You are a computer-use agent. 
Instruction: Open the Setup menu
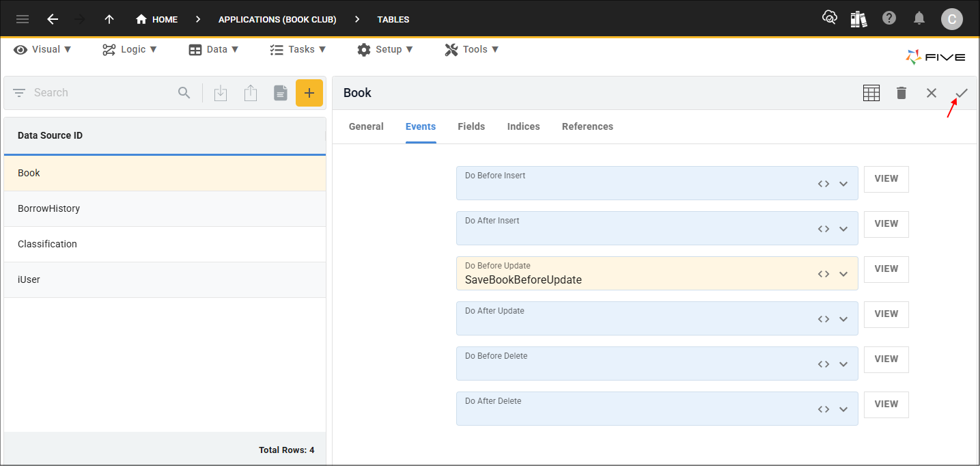(385, 49)
